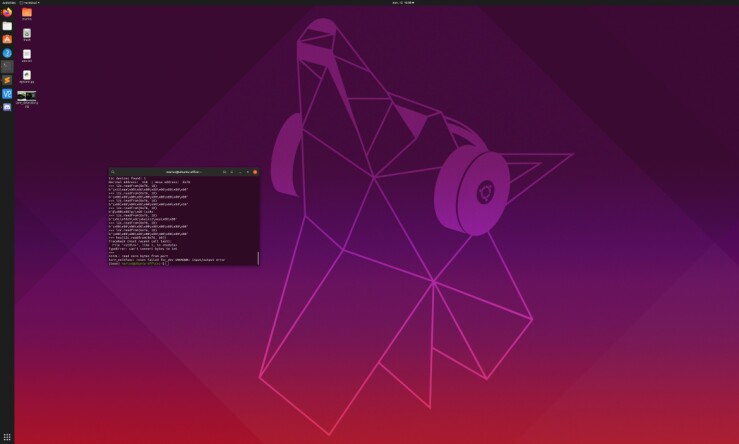739x444 pixels.
Task: Open Discord from the dock
Action: pos(7,107)
